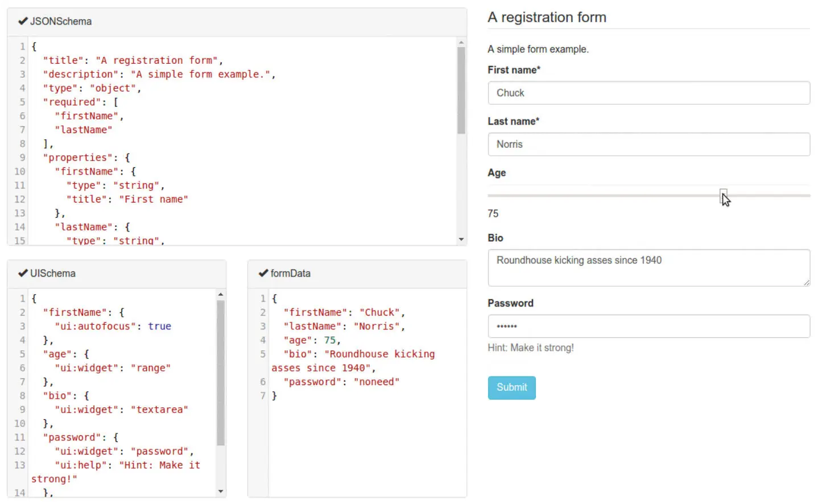
Task: Click the Age range slider handle
Action: pyautogui.click(x=723, y=195)
